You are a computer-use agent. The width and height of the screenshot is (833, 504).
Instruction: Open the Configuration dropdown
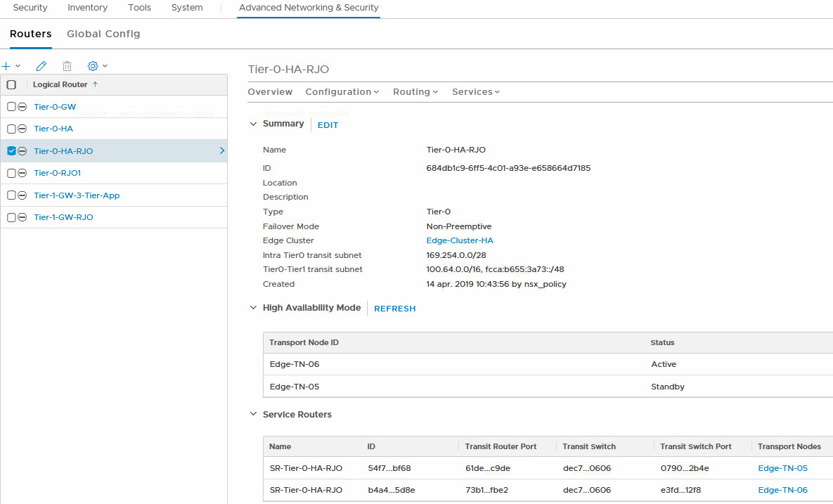(342, 92)
